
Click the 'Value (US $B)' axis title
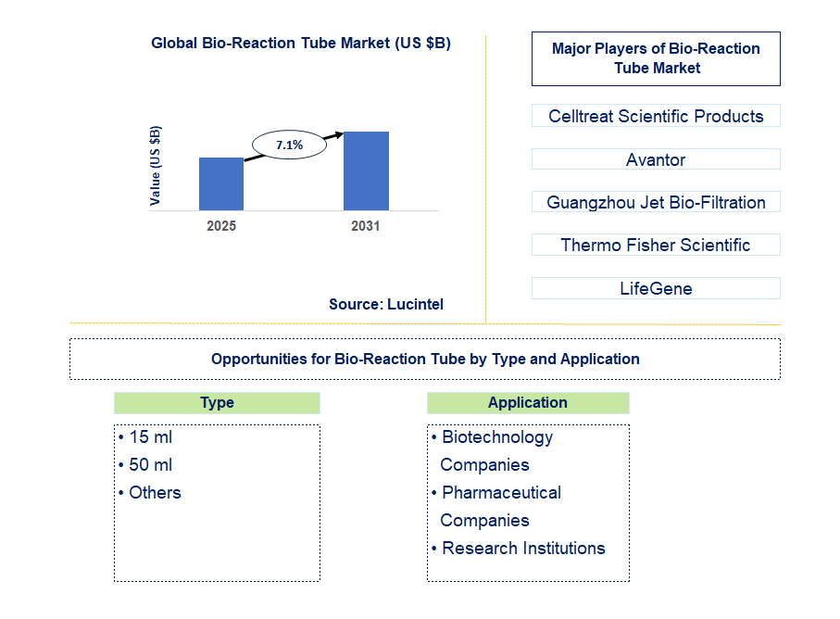[155, 166]
